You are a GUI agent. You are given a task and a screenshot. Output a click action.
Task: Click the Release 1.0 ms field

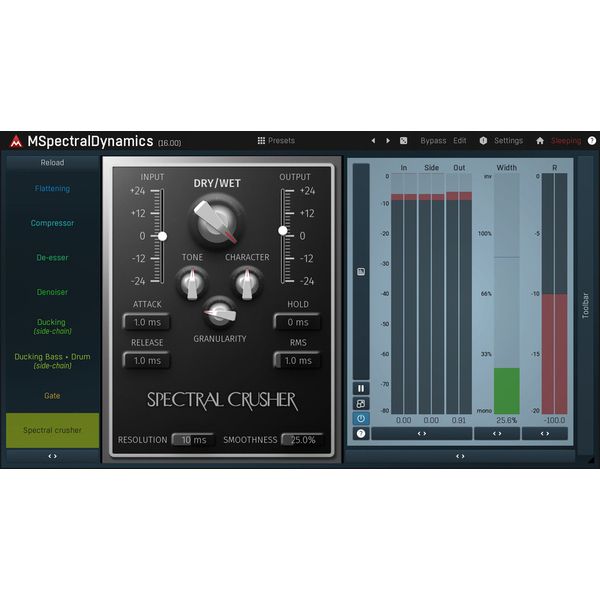[147, 360]
